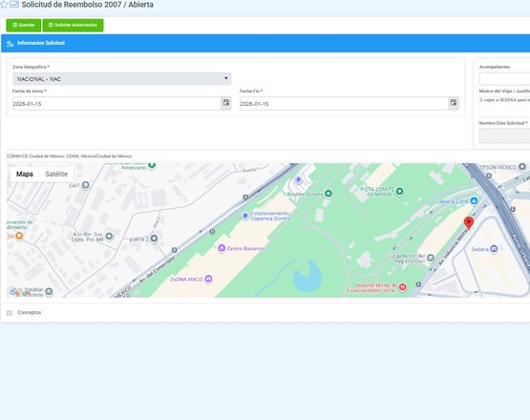530x420 pixels.
Task: Click the puerta 2 map marker
Action: pos(154,239)
